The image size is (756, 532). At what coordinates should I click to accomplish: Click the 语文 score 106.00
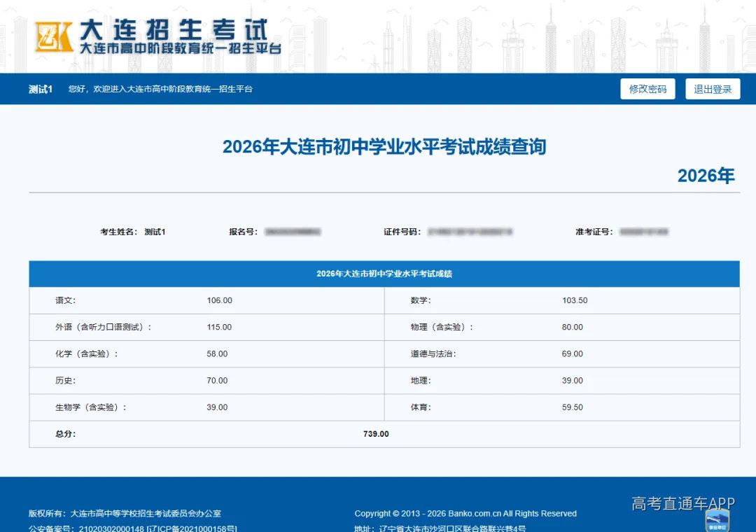(x=219, y=300)
